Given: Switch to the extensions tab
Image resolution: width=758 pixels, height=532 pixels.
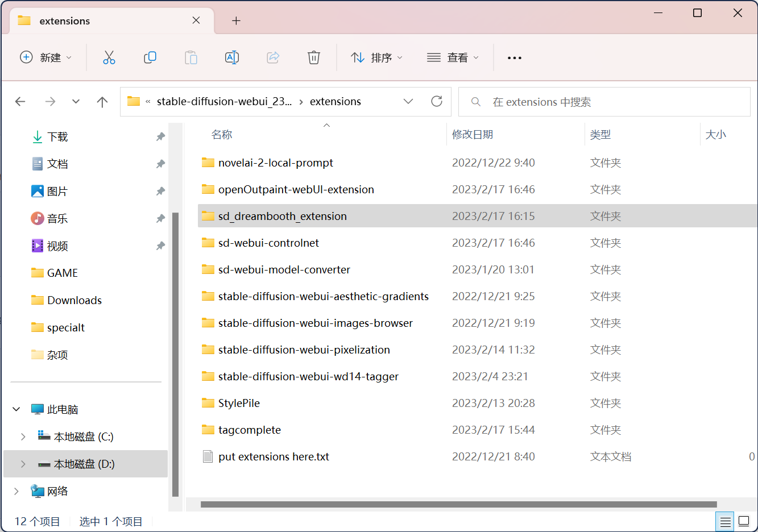Looking at the screenshot, I should tap(113, 20).
